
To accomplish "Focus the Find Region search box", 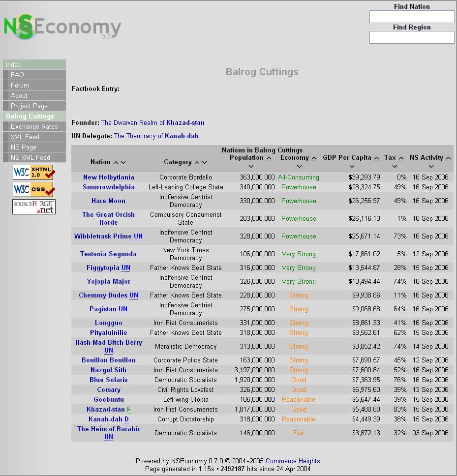I will [x=412, y=37].
